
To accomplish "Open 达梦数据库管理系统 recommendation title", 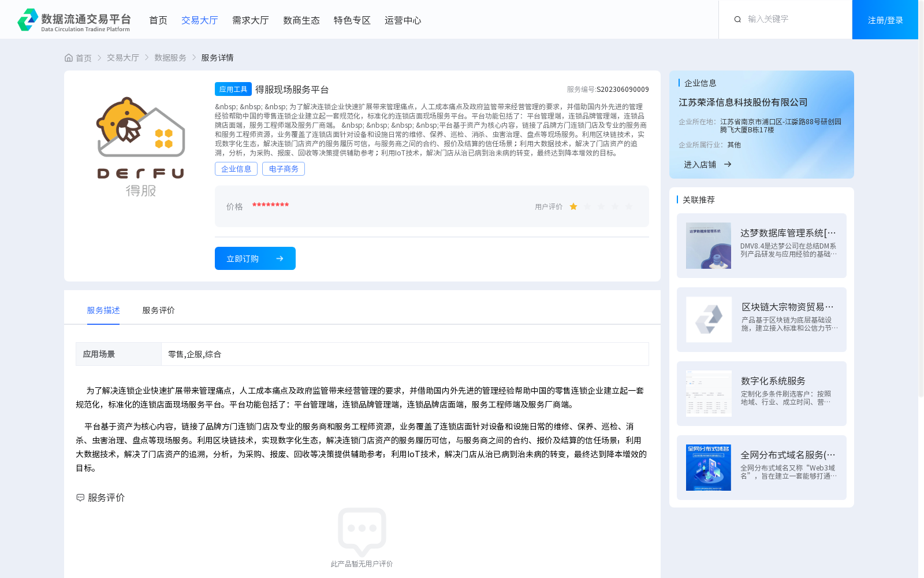I will click(x=788, y=233).
